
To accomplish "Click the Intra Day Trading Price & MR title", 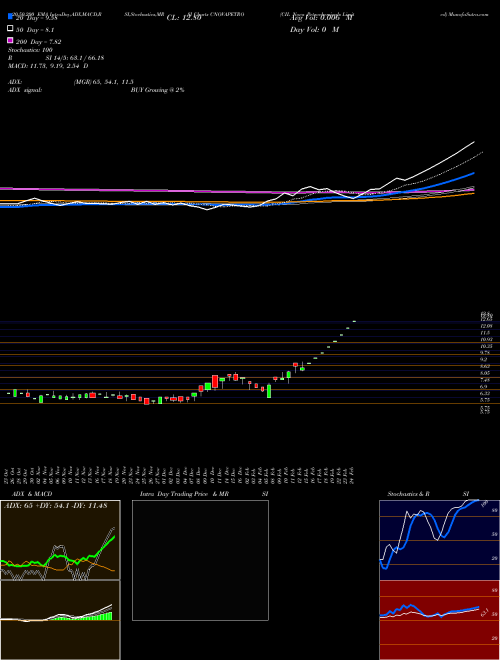I will coord(184,494).
